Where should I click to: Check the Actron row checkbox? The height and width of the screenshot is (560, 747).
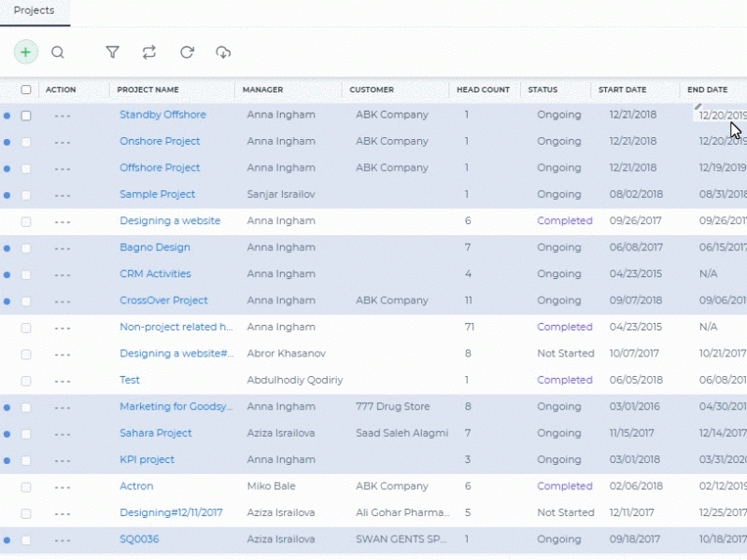pyautogui.click(x=26, y=487)
